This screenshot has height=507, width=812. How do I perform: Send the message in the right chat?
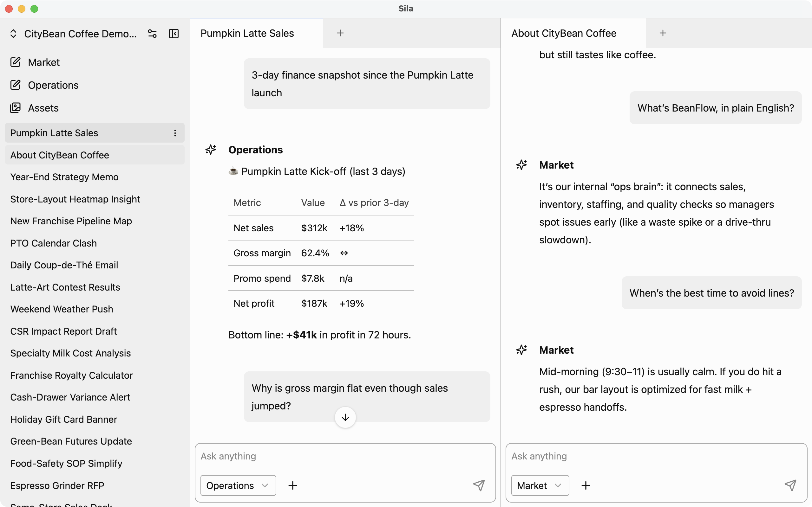pos(790,485)
